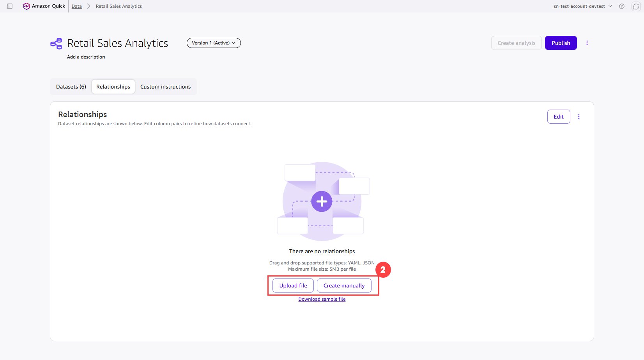Open the sn-test-account-devtest account menu
Viewport: 644px width, 360px height.
coord(583,6)
